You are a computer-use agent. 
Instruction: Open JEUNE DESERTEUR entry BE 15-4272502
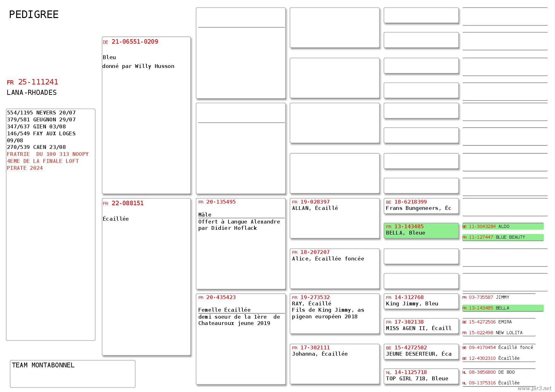421,351
